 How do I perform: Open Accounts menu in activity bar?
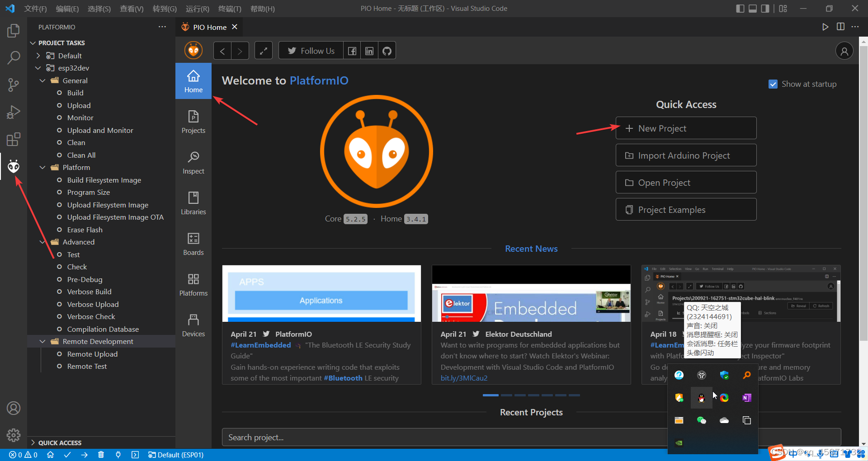pos(14,408)
